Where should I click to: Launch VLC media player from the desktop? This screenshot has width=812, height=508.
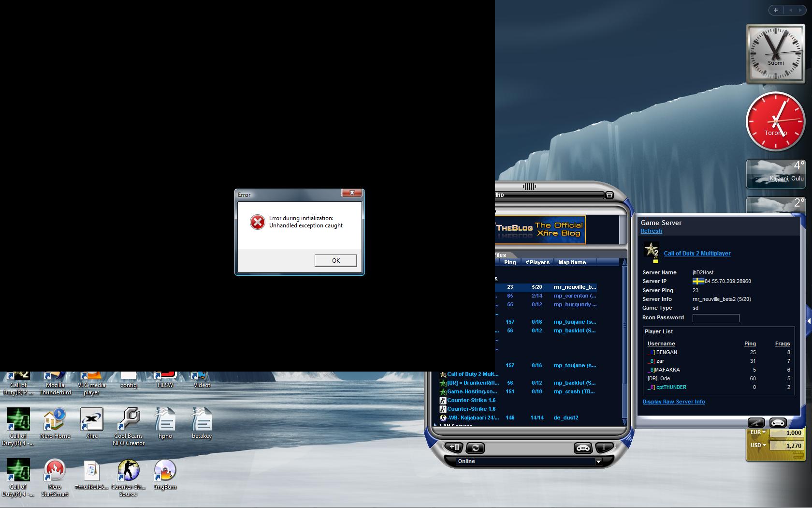pyautogui.click(x=91, y=383)
